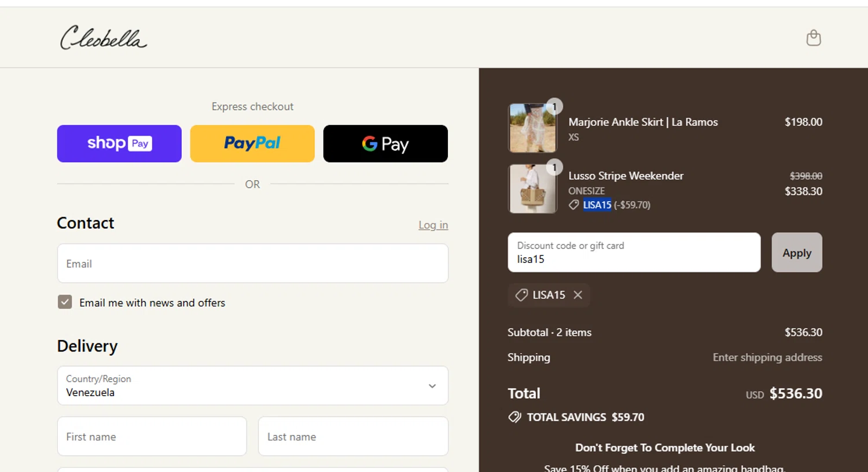
Task: Pay with PayPal
Action: [x=252, y=144]
